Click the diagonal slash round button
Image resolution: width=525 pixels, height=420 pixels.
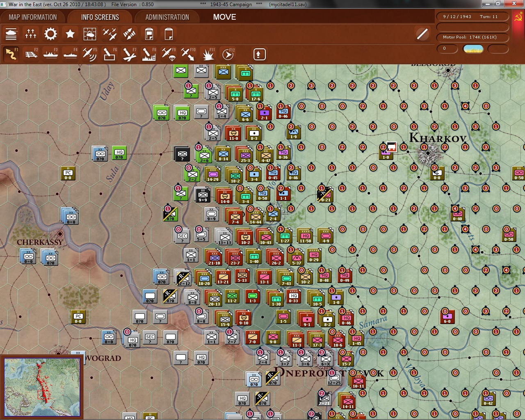click(422, 34)
